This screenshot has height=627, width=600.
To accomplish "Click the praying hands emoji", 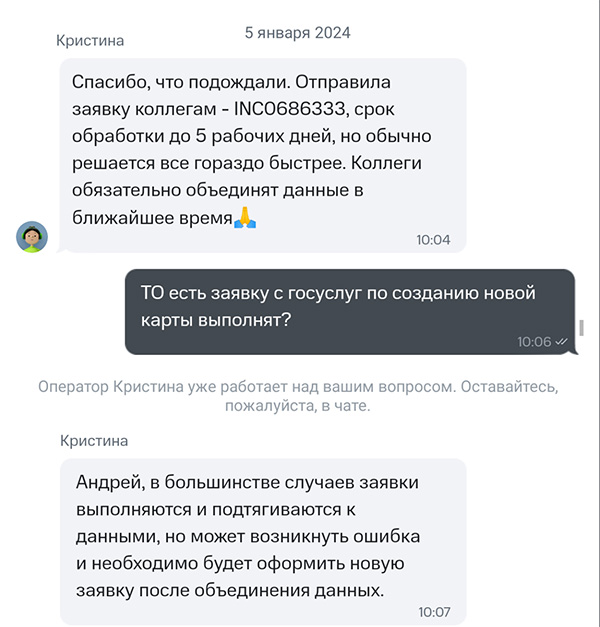I will point(245,217).
